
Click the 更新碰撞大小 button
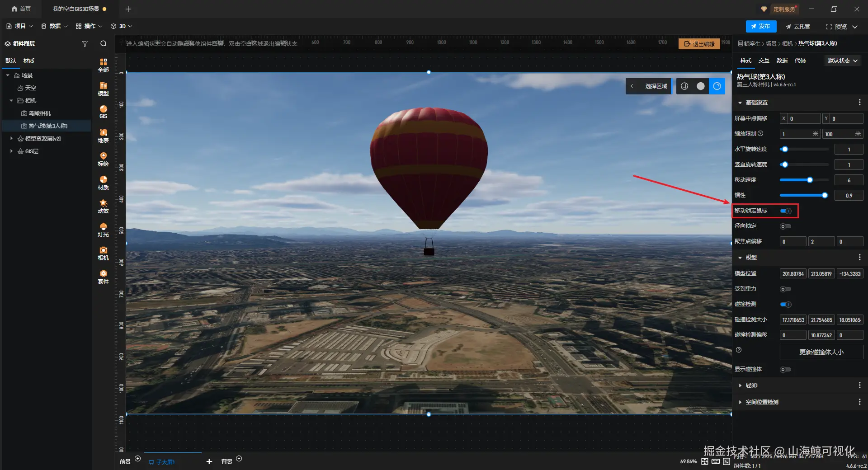[x=821, y=352]
